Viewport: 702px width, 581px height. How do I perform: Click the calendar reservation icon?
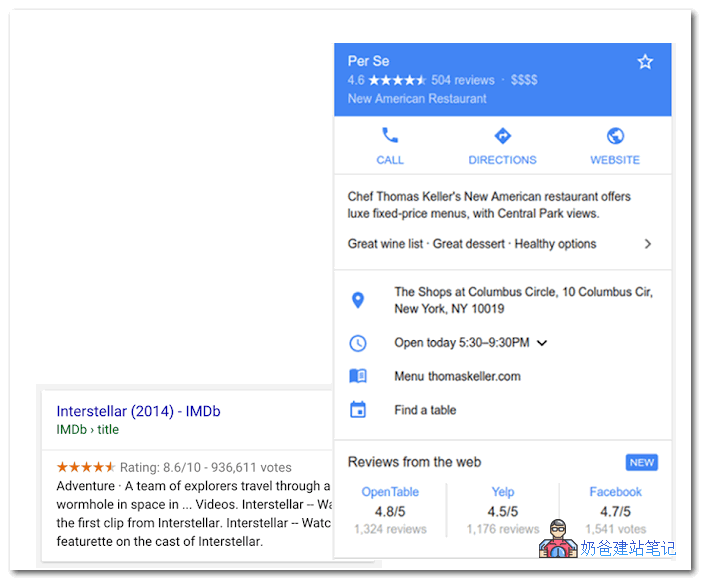(358, 409)
